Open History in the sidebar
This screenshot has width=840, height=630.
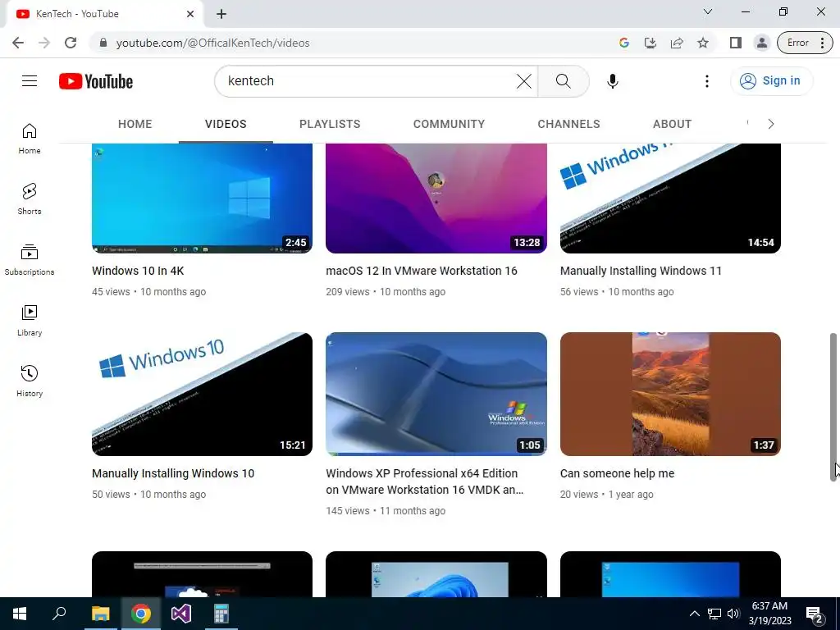pyautogui.click(x=30, y=381)
